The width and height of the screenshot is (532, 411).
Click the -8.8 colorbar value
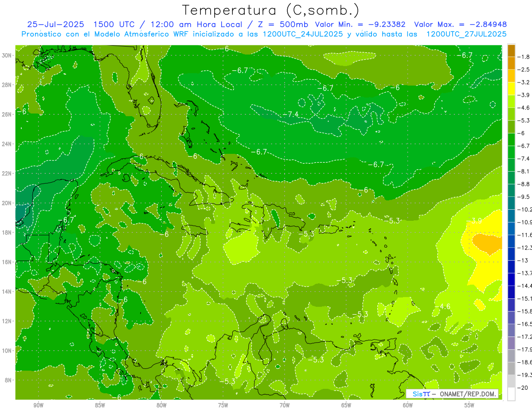pos(524,184)
